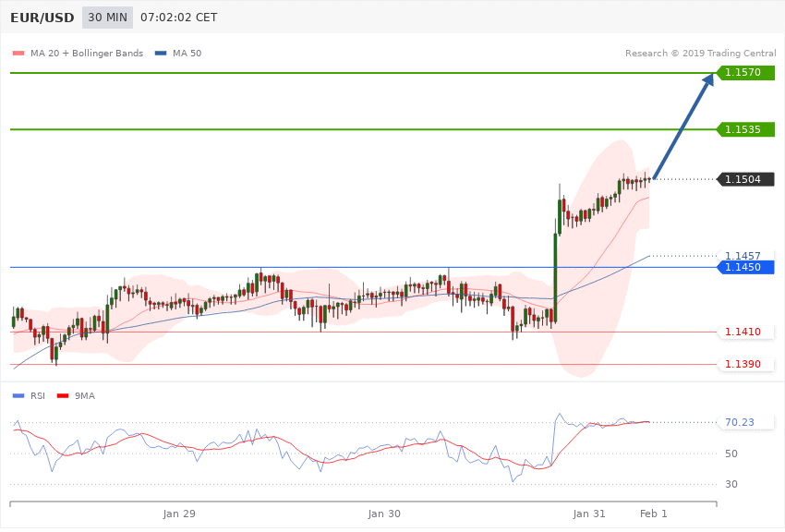Click the 07:02:02 CET timestamp

point(179,18)
